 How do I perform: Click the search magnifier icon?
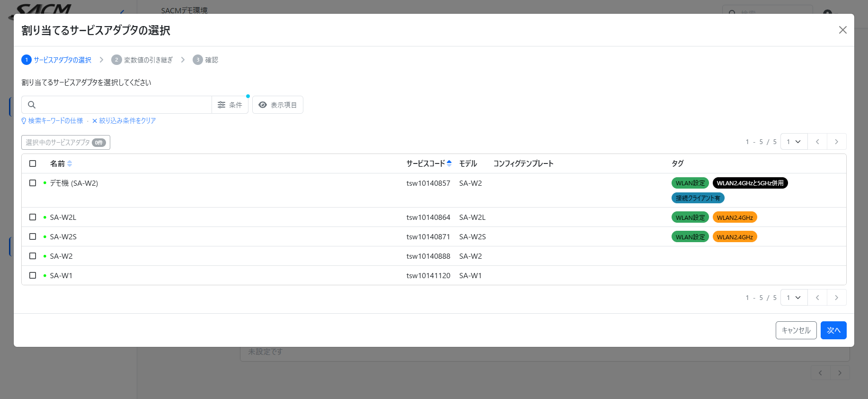(x=32, y=105)
